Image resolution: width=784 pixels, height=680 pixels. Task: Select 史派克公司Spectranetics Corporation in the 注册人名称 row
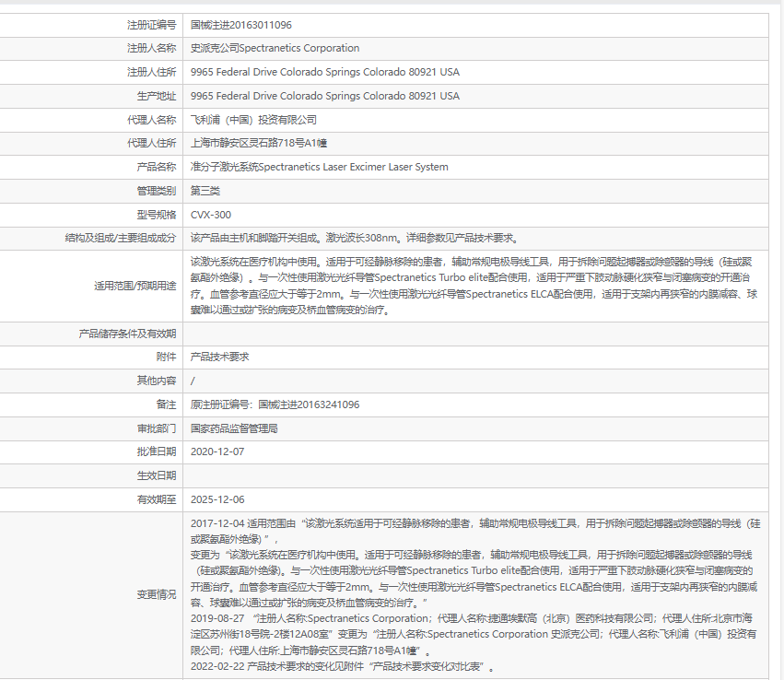(275, 48)
